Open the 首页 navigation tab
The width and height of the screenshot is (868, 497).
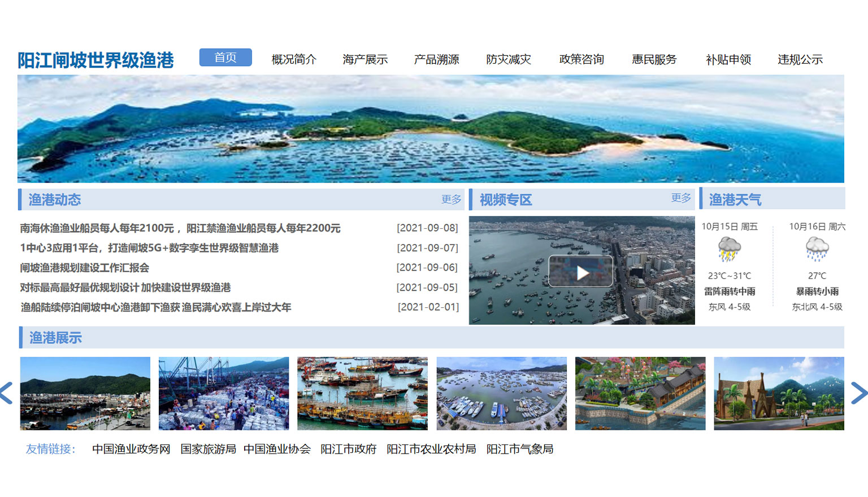pyautogui.click(x=225, y=58)
